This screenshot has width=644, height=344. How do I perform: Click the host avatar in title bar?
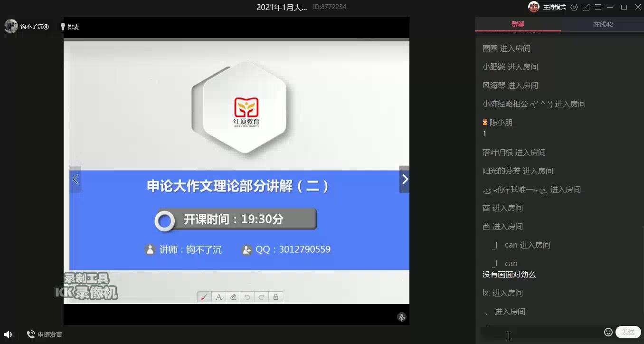pyautogui.click(x=534, y=7)
